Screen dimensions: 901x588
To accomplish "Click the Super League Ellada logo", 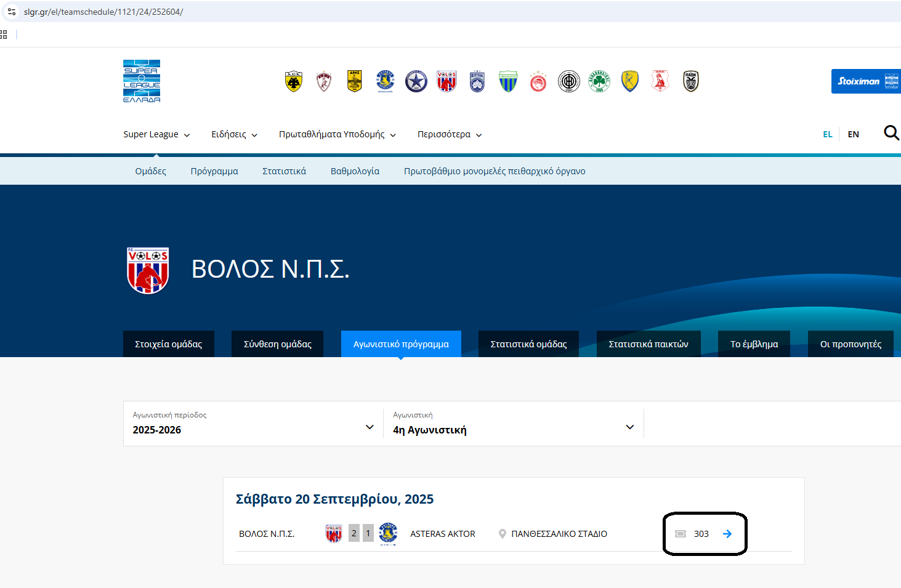I will click(x=142, y=81).
